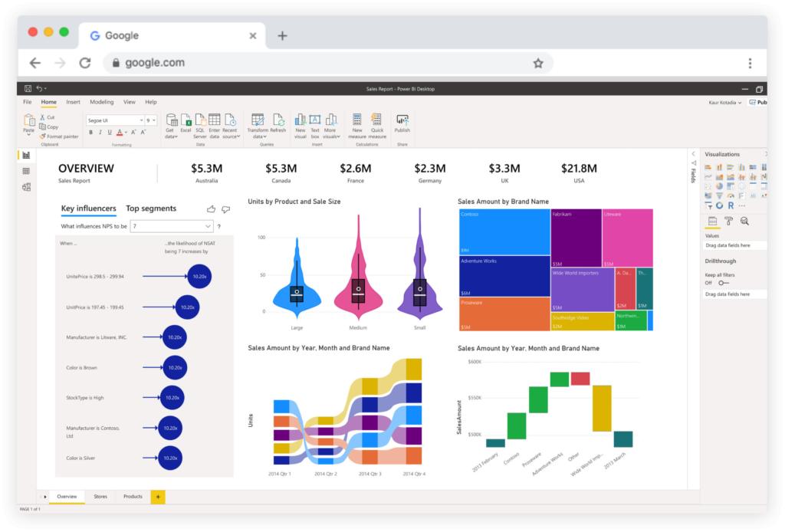Click the Format paint roller icon in Visualizations
Screen dimensions: 785x532
point(728,222)
